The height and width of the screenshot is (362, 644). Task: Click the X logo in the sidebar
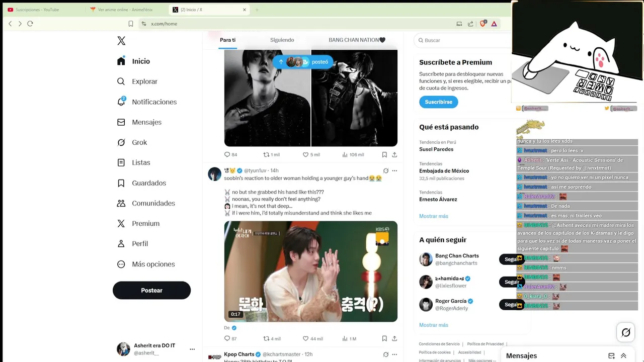click(x=121, y=41)
